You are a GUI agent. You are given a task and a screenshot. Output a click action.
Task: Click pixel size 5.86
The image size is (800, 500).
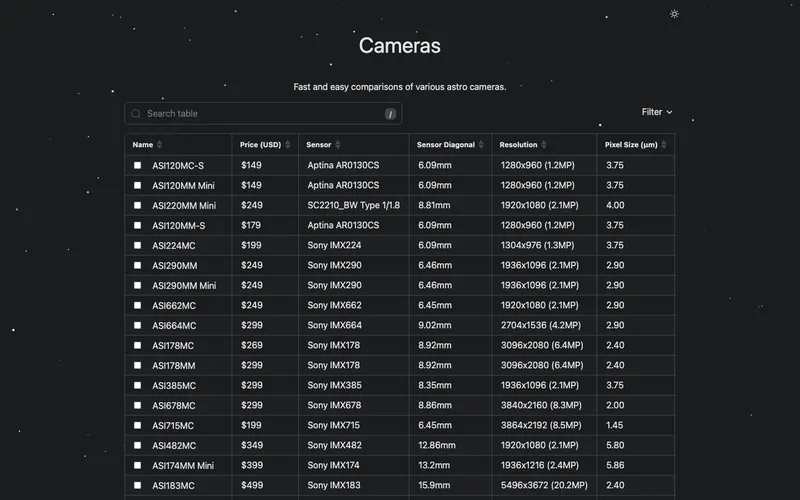[615, 465]
